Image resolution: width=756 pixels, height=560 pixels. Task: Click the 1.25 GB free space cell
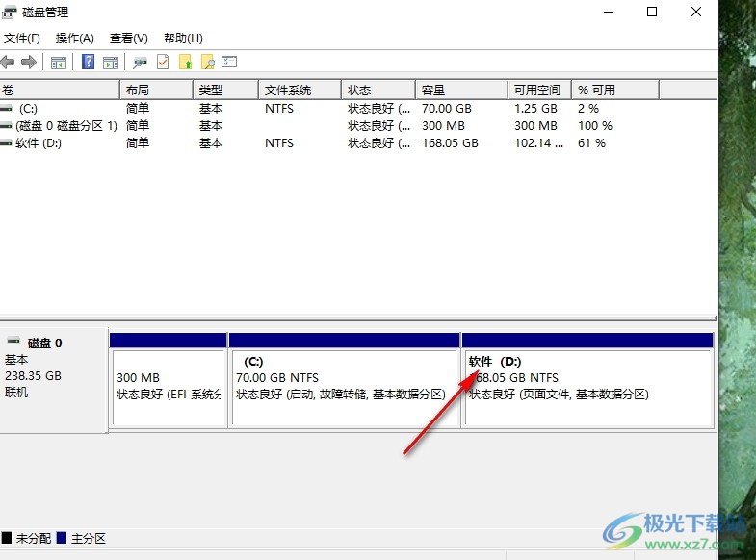[535, 109]
